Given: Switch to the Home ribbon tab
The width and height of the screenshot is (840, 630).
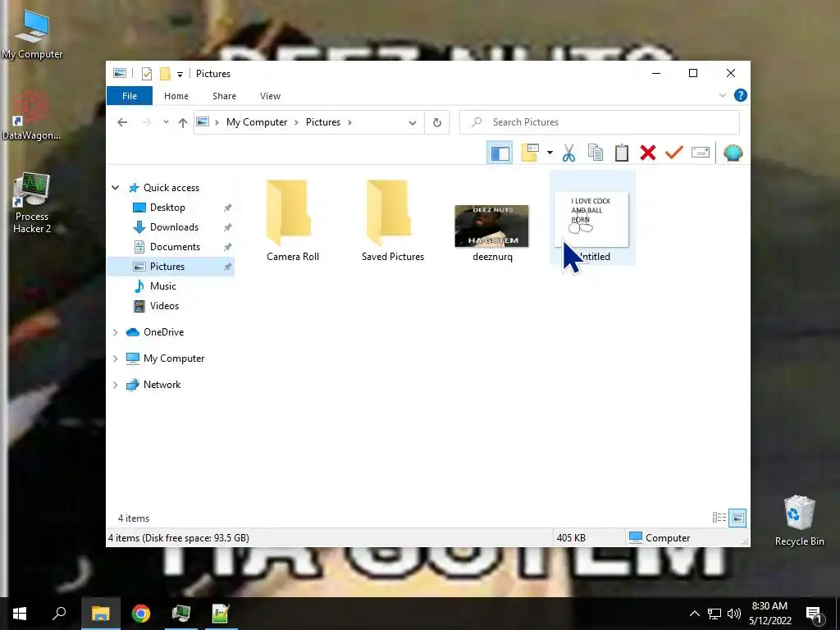Looking at the screenshot, I should (x=176, y=96).
